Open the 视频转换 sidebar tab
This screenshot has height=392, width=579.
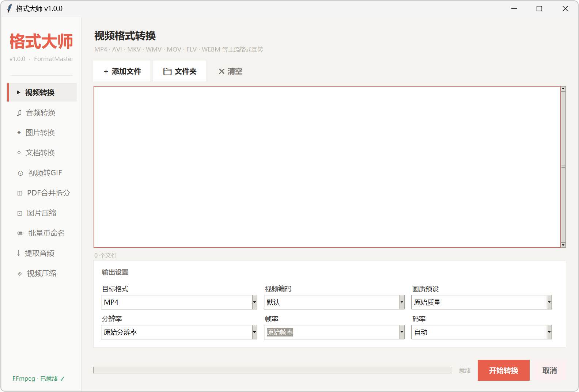pos(42,92)
